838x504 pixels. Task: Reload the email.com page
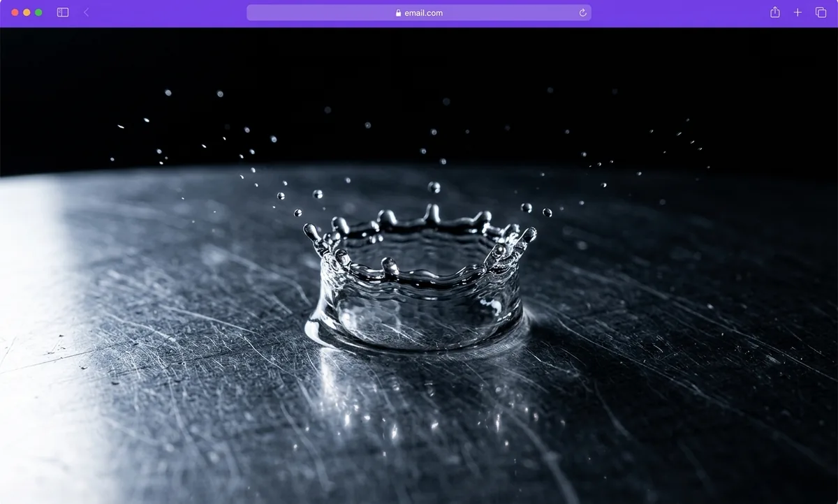click(x=582, y=13)
